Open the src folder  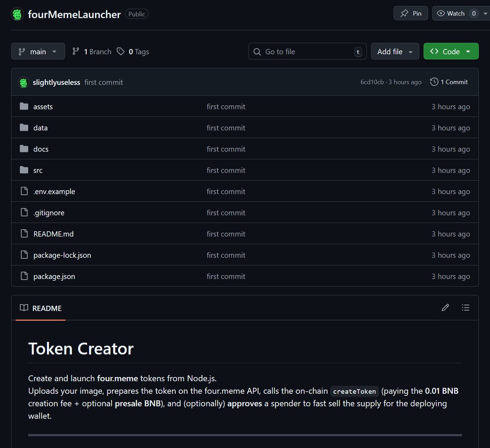(38, 170)
